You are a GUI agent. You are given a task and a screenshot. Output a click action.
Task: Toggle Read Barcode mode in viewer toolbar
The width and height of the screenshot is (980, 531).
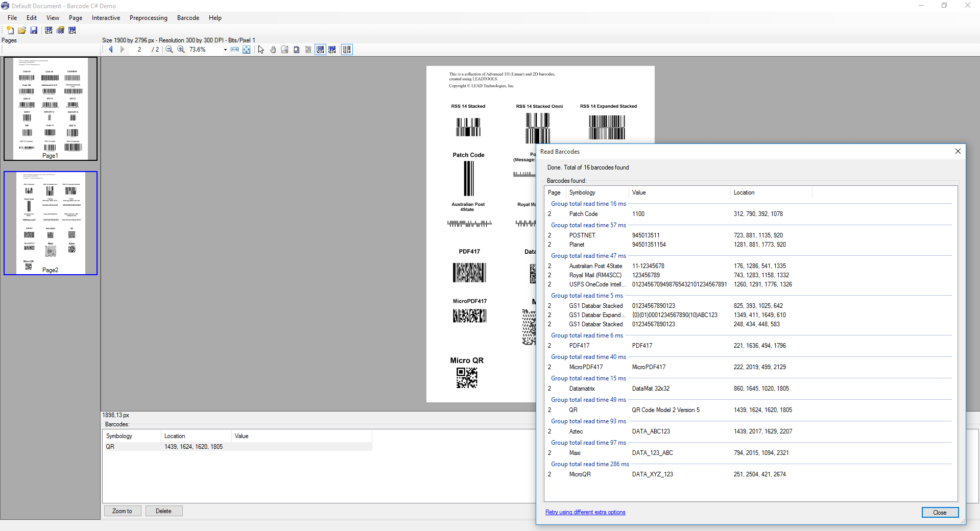coord(320,50)
